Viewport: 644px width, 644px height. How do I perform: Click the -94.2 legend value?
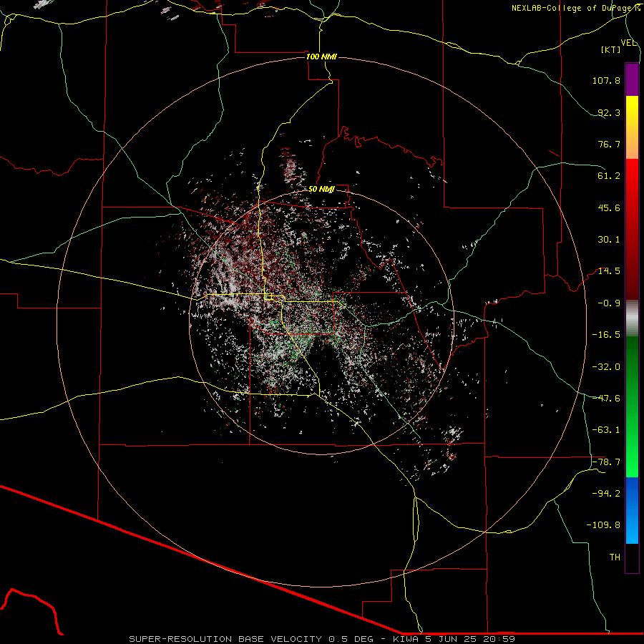pos(606,493)
